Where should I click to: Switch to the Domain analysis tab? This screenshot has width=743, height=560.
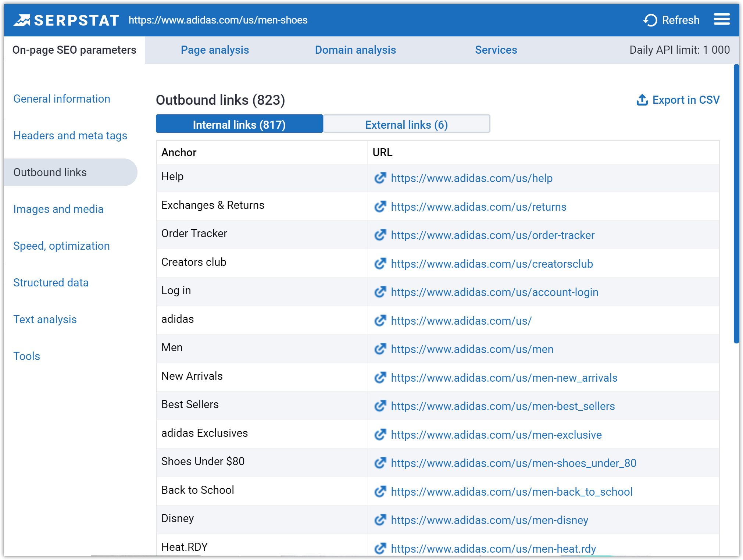coord(355,50)
